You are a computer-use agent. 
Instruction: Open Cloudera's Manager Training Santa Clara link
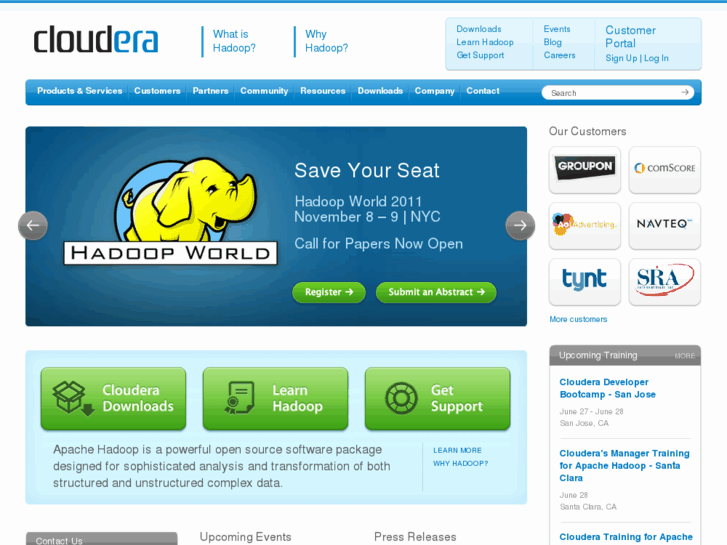(x=624, y=466)
